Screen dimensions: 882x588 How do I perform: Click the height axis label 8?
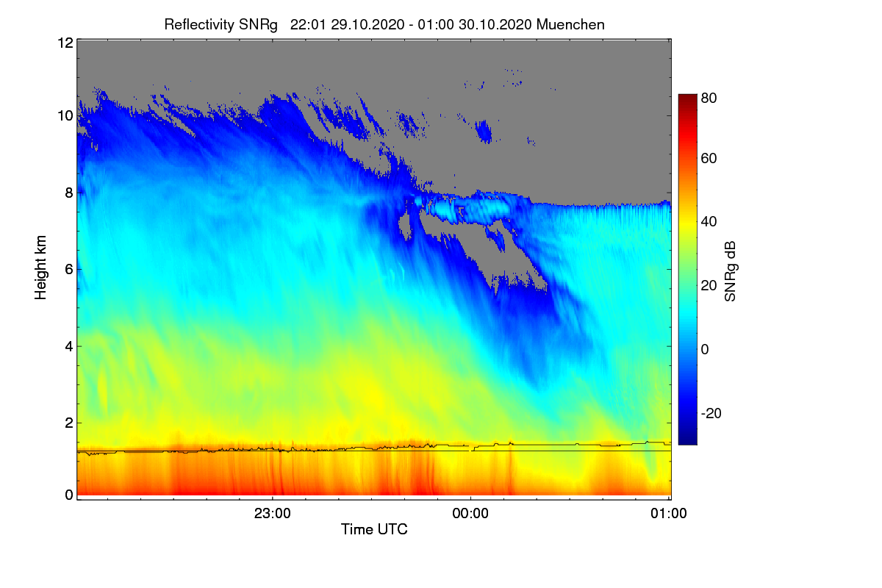click(x=68, y=193)
